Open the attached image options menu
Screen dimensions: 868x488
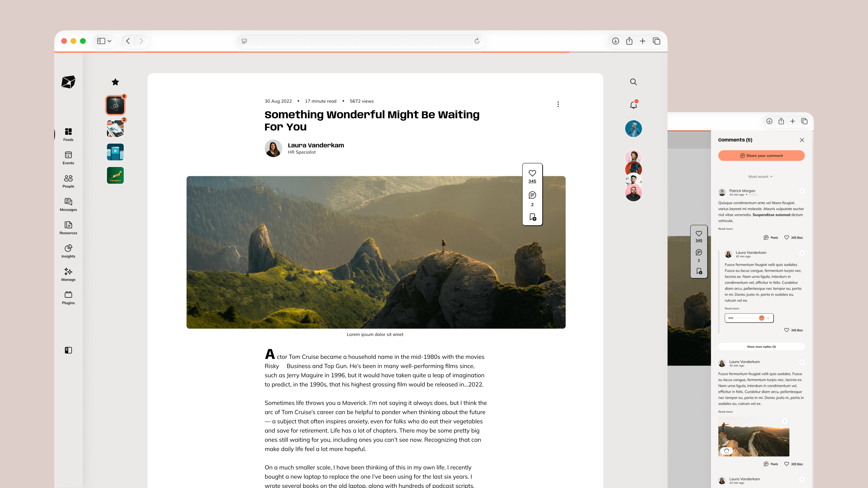tap(784, 421)
